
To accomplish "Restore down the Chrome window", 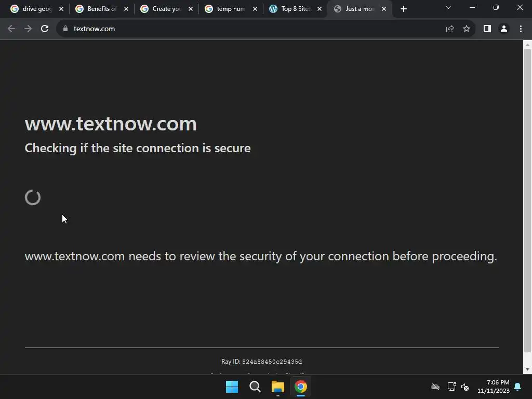I will pyautogui.click(x=496, y=7).
